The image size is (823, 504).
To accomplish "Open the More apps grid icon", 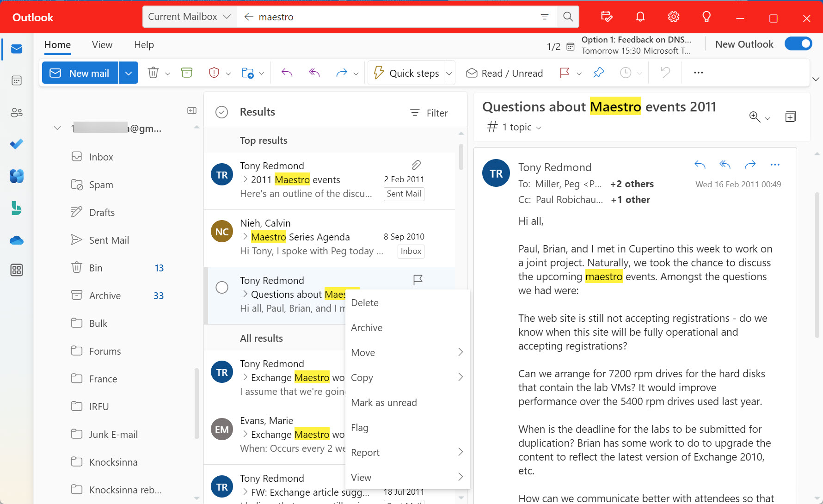I will 17,270.
